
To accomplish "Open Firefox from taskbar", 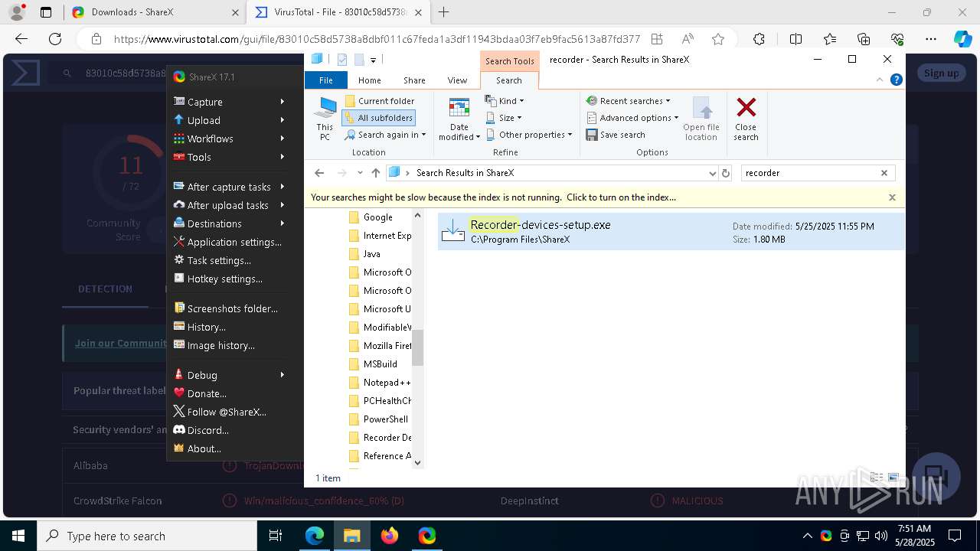I will point(390,536).
